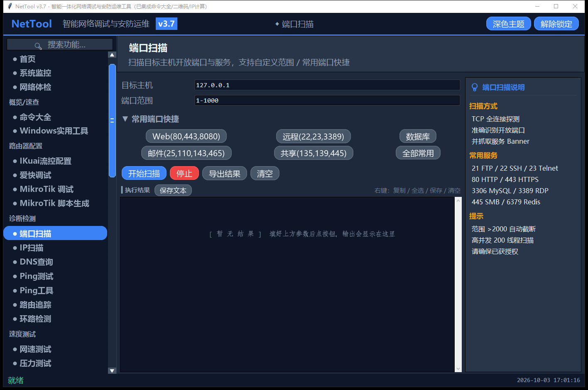Click the 导出结果 button
Image resolution: width=588 pixels, height=390 pixels.
pos(225,174)
